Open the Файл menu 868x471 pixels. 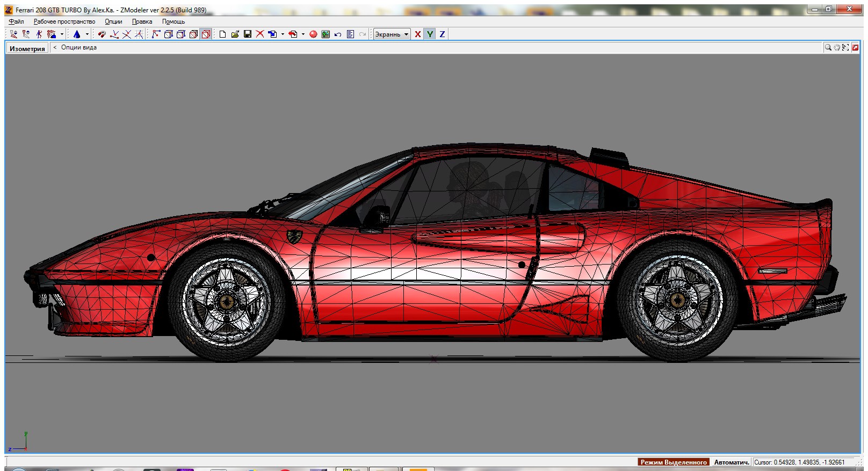(x=16, y=22)
